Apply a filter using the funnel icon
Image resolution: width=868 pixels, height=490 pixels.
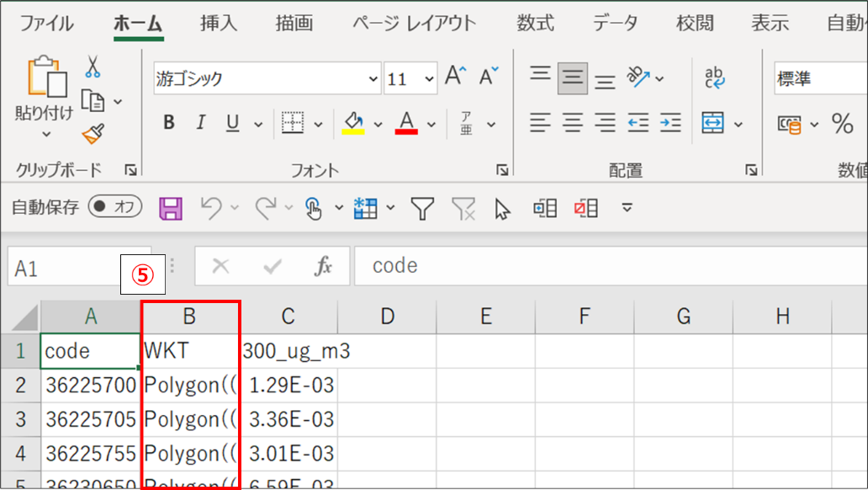click(x=423, y=208)
